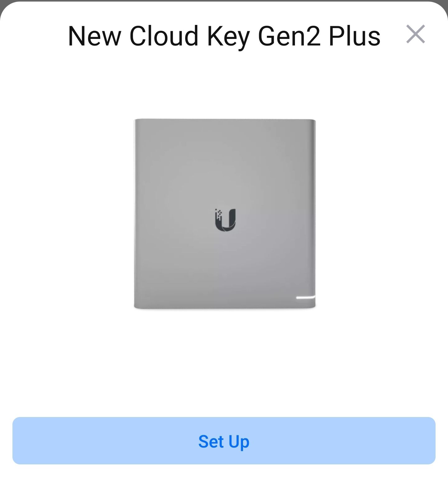Tap the dimmed backdrop above the sheet
Viewport: 448px width, 479px height.
[x=224, y=1]
